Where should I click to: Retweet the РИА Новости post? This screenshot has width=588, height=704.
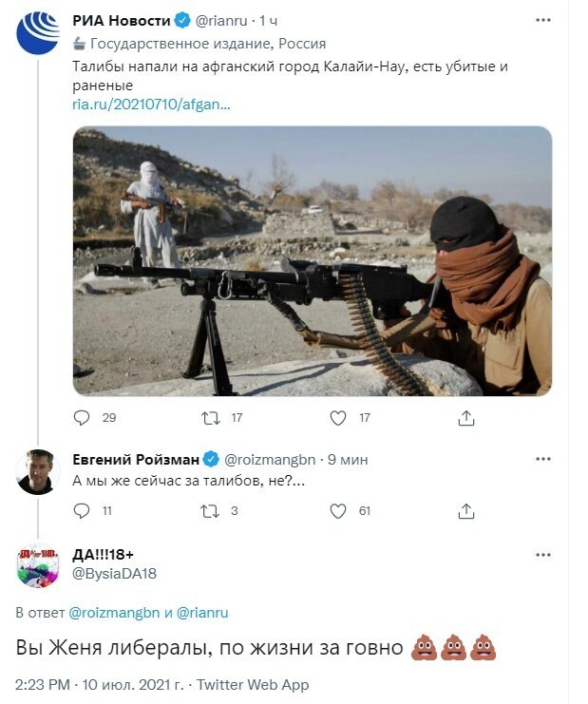(x=211, y=418)
